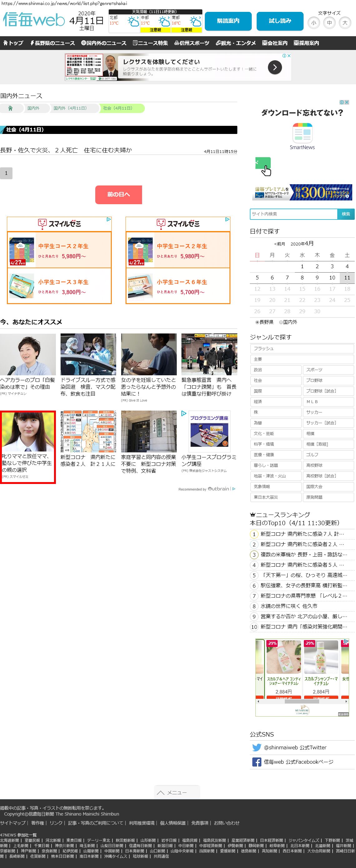Open スカルプシャンプー・マイナチュレ product ad
Image resolution: width=356 pixels, height=868 pixels.
321,668
